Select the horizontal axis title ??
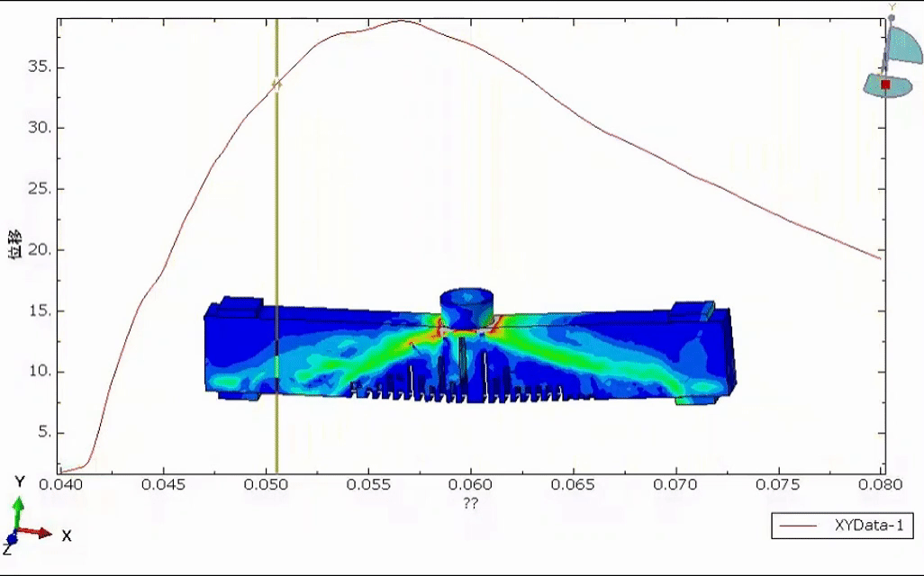Viewport: 924px width, 576px height. [x=470, y=503]
